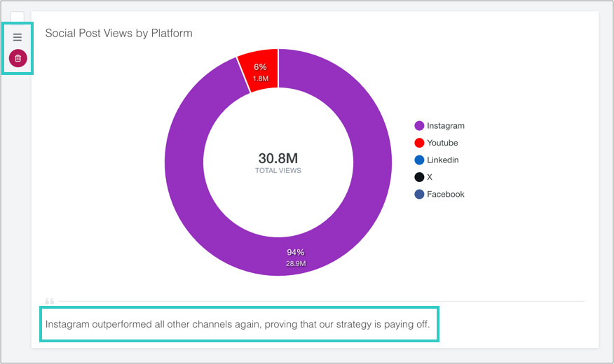
Task: Toggle the Instagram series via its legend label
Action: 446,126
